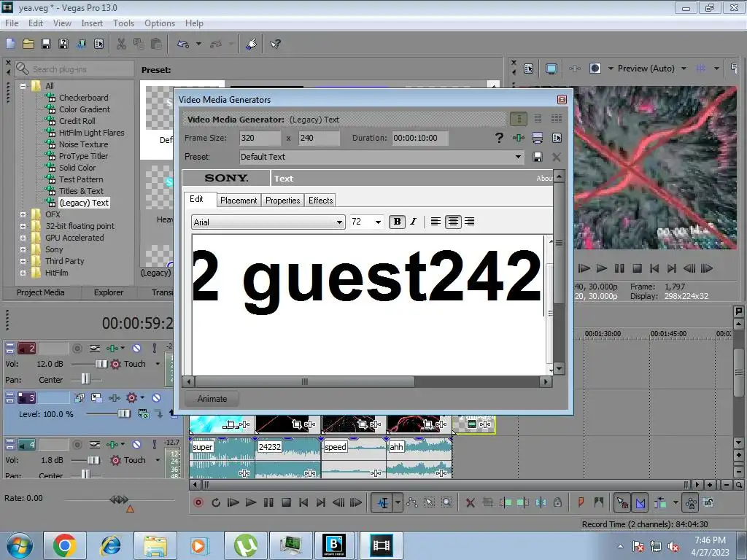Collapse the All folder in plug-in tree
747x560 pixels.
click(23, 86)
